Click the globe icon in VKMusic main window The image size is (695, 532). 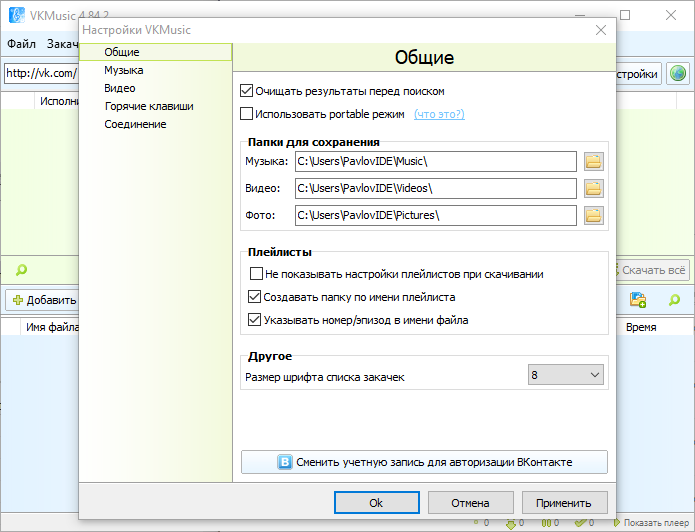point(678,73)
